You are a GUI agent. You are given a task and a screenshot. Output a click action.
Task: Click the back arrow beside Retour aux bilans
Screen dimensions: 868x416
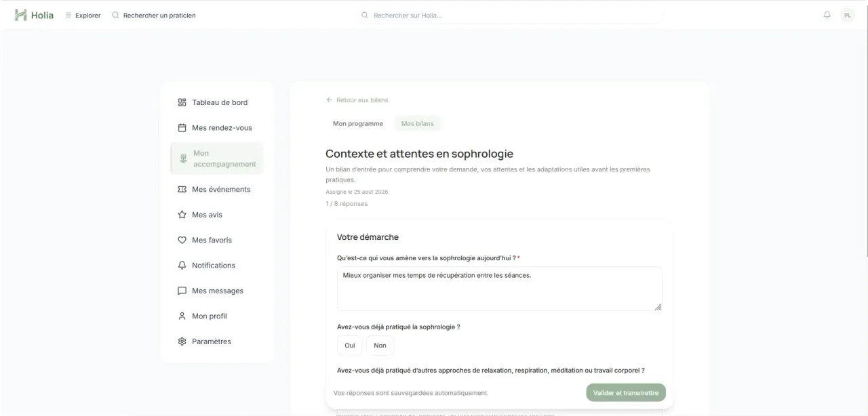click(330, 100)
